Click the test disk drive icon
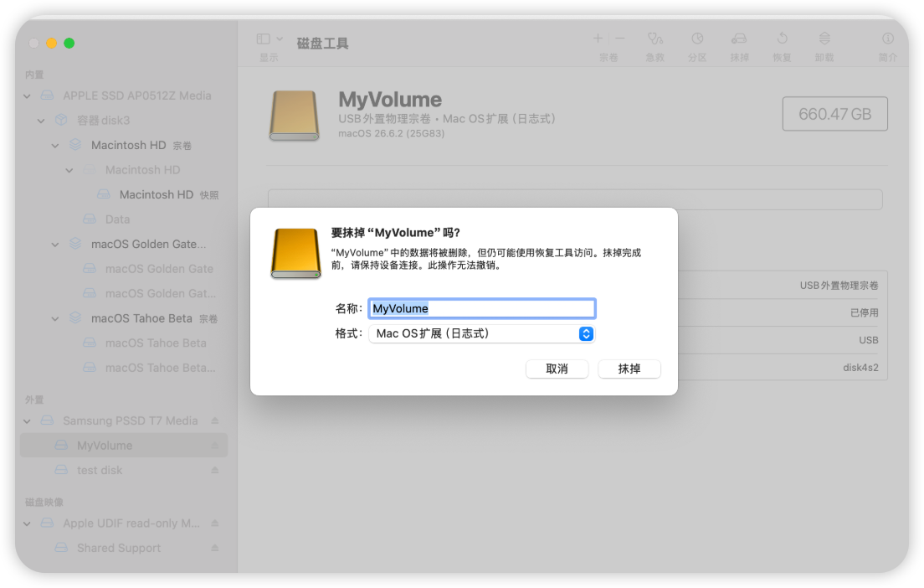 point(61,470)
